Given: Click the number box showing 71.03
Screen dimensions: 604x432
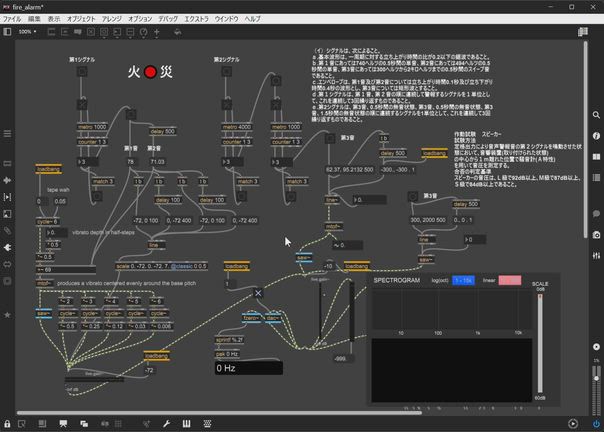Looking at the screenshot, I should pos(157,162).
